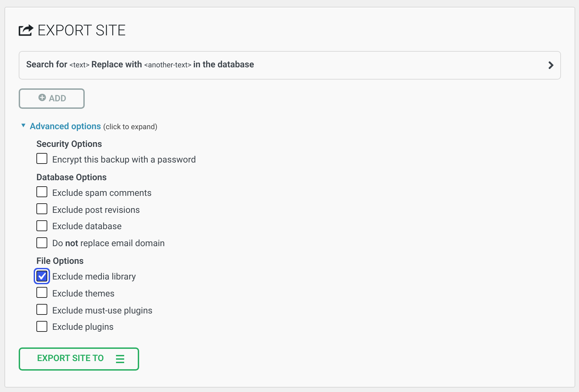579x392 pixels.
Task: Check Exclude post revisions
Action: click(42, 209)
